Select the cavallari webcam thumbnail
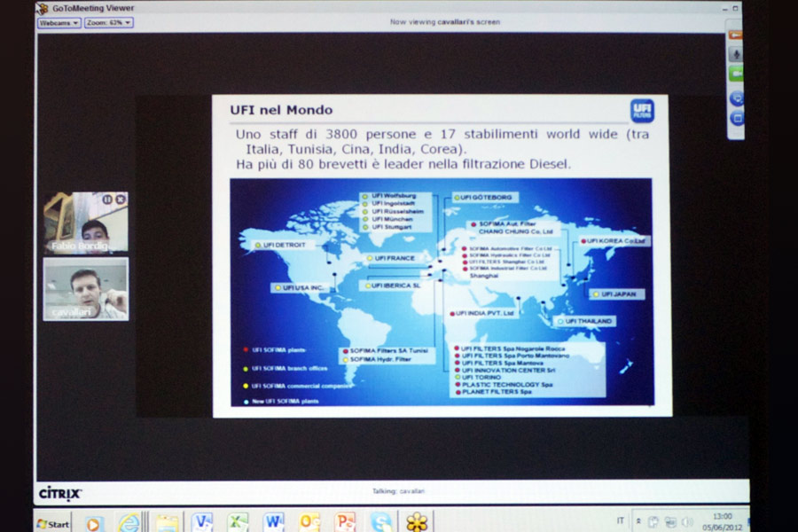This screenshot has height=532, width=798. pos(85,289)
